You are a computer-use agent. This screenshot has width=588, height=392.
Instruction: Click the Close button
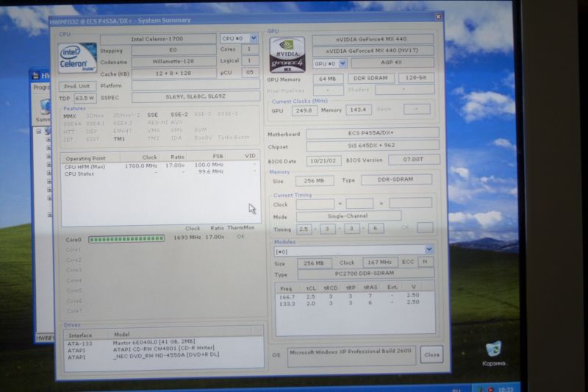click(x=431, y=354)
